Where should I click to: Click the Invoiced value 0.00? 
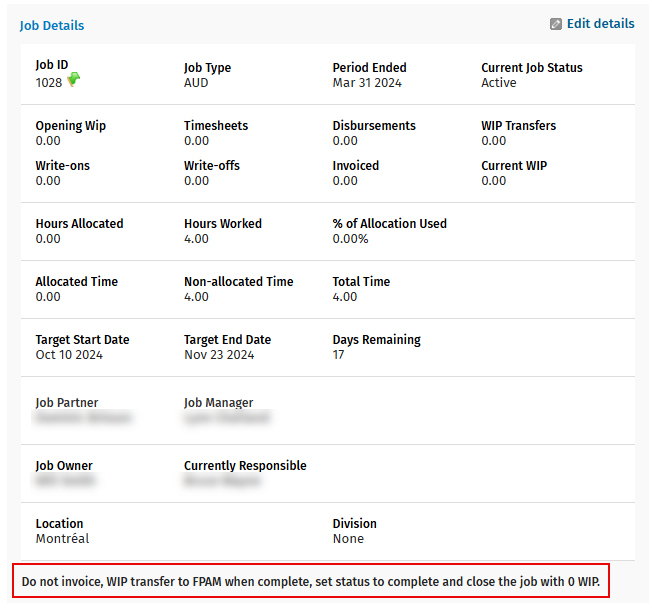345,181
